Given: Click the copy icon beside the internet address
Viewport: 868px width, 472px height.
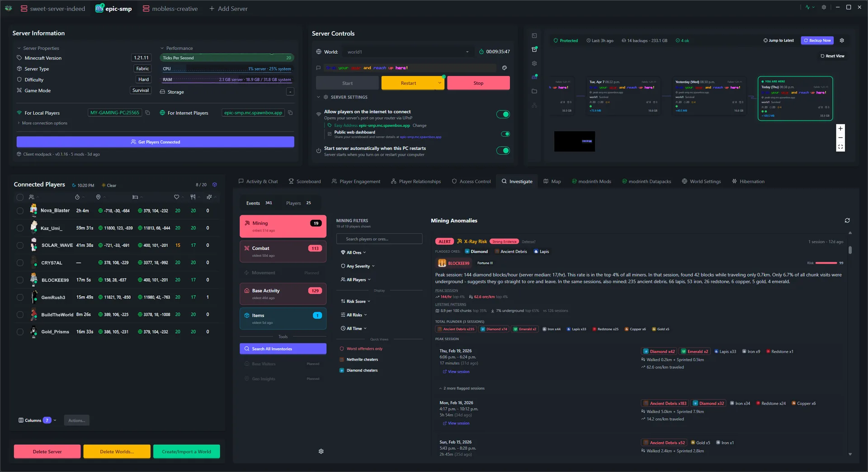Looking at the screenshot, I should (290, 113).
